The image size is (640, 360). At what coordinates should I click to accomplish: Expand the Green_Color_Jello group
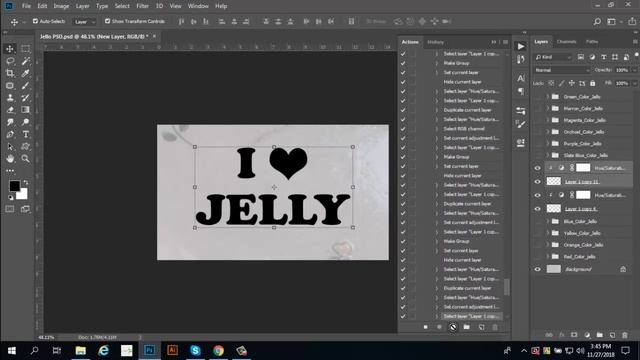tap(548, 97)
